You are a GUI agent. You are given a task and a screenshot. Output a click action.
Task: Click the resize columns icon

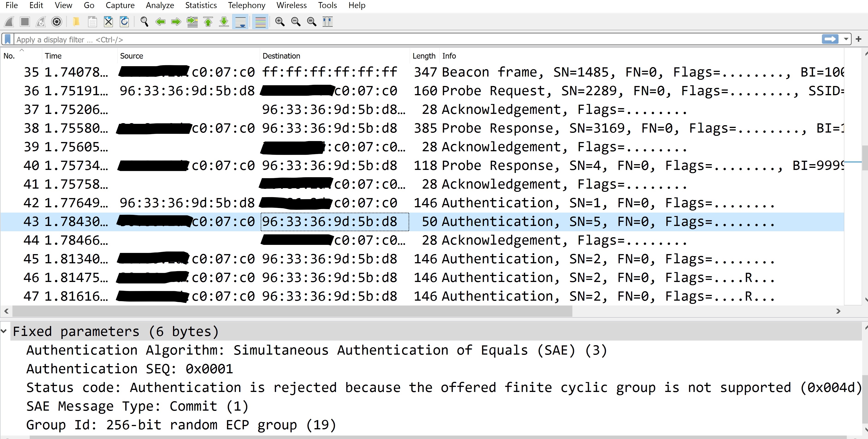327,22
